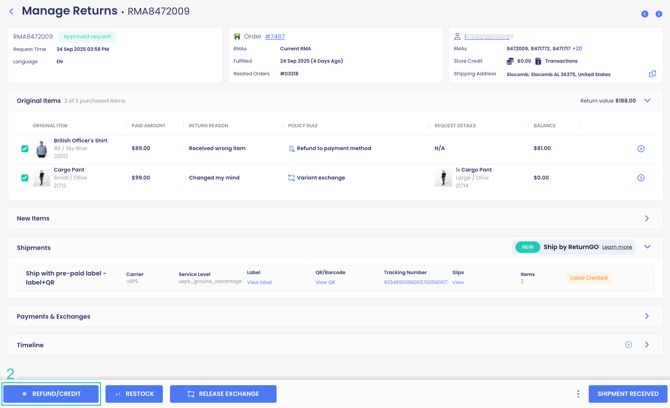Open the three-dot more options menu

click(x=578, y=394)
